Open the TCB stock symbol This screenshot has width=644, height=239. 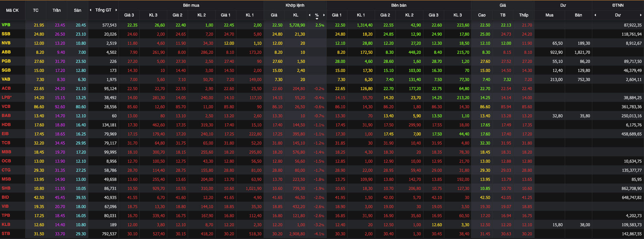[x=6, y=143]
